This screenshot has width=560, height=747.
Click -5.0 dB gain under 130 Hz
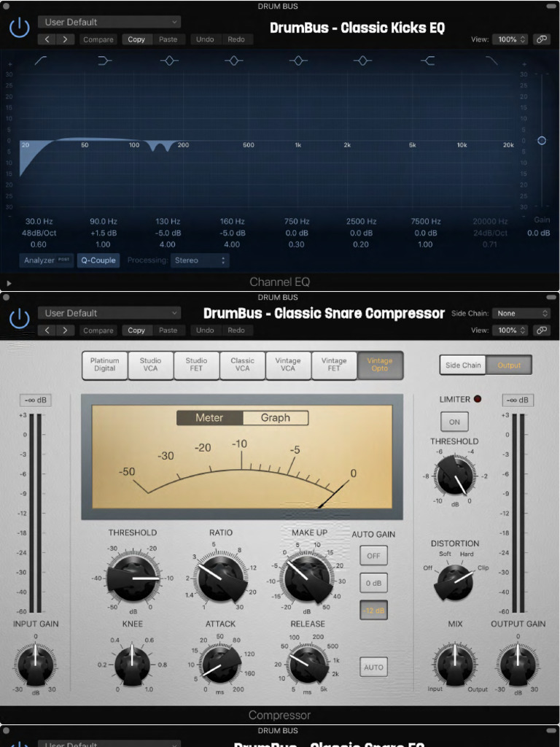click(167, 233)
